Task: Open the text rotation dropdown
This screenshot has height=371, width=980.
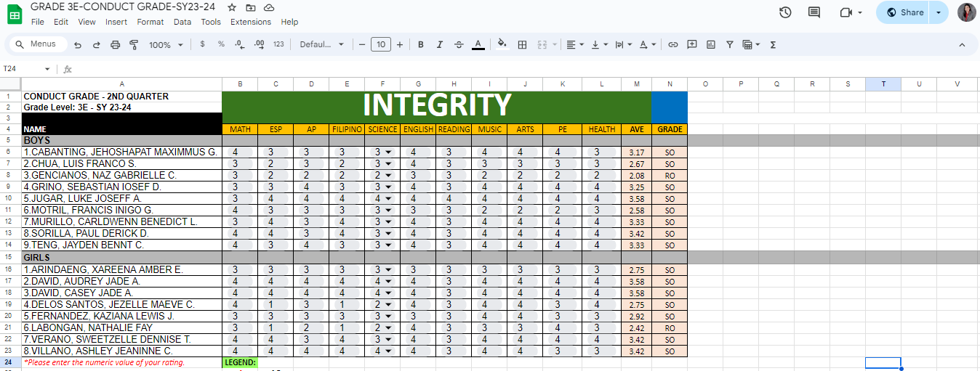Action: point(647,45)
